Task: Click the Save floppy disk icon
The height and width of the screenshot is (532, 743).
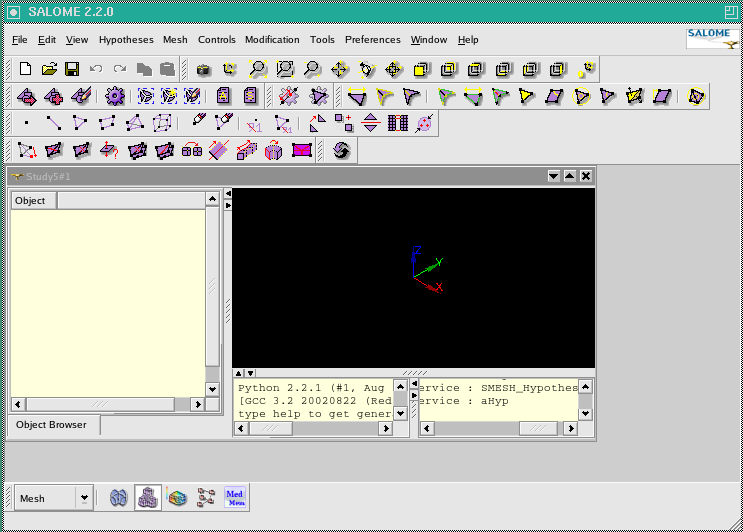Action: coord(72,69)
